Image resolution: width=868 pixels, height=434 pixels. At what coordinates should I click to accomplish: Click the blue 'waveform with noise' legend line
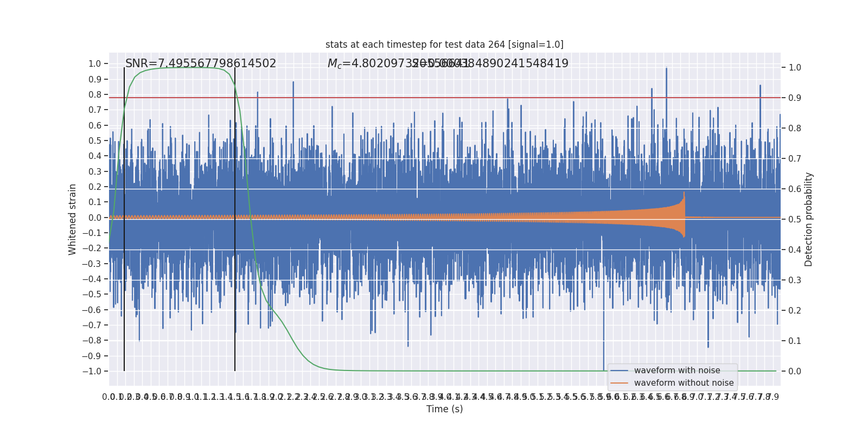[619, 371]
